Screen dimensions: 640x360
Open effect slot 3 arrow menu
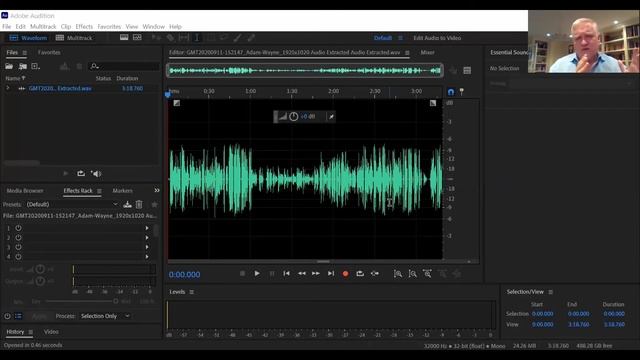(x=147, y=247)
